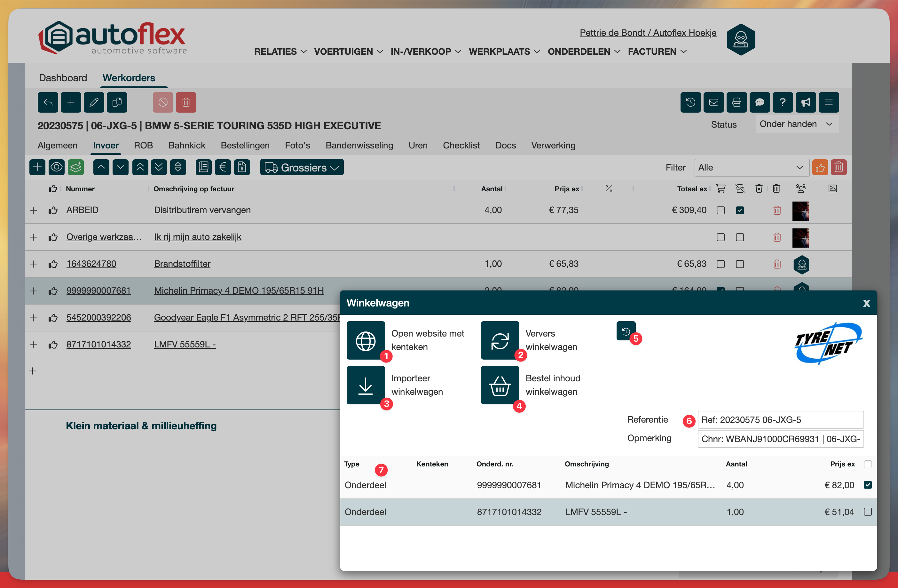Click the Bestel inhoud winkelwagen basket icon
The width and height of the screenshot is (898, 588).
(500, 385)
